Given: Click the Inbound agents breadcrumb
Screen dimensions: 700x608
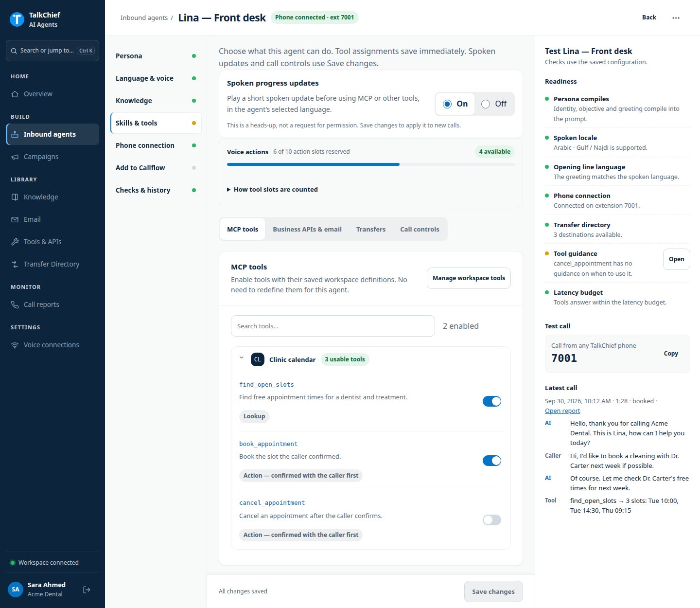Looking at the screenshot, I should point(144,18).
